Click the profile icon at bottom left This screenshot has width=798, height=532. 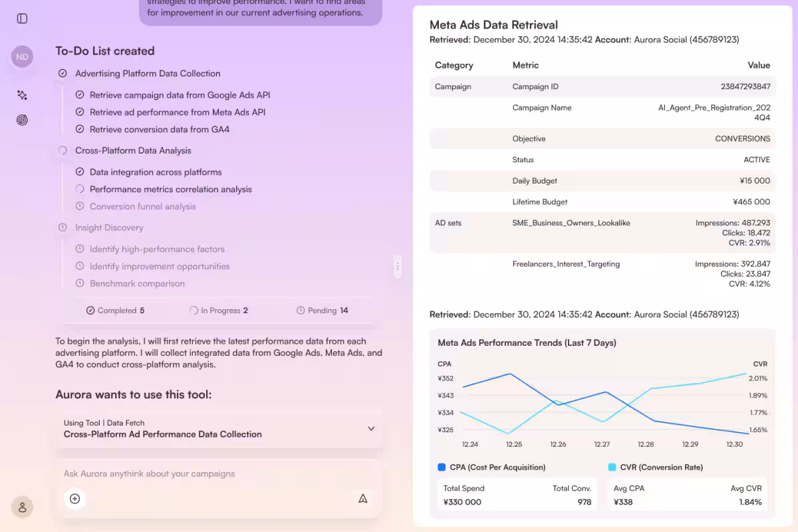pos(22,507)
